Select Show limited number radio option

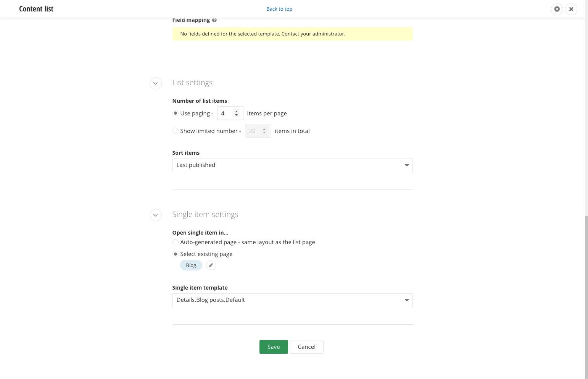pos(176,131)
